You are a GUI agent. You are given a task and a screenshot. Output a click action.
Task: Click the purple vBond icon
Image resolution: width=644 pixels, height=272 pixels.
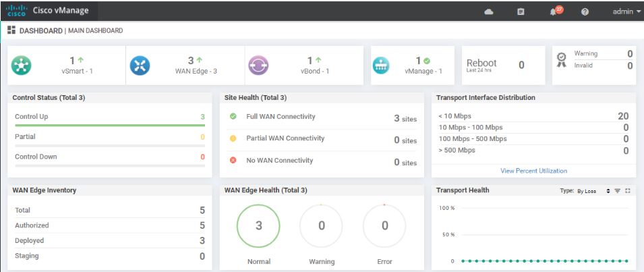(x=259, y=65)
